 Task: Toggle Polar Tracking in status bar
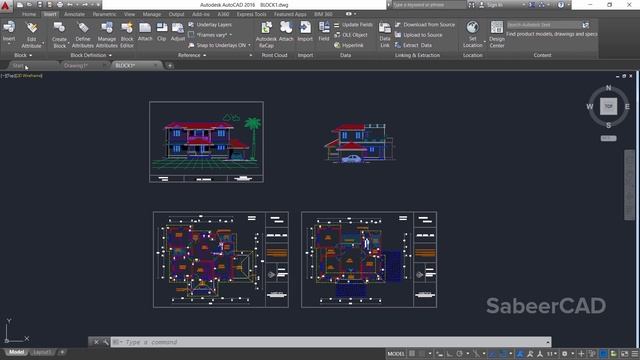click(460, 353)
